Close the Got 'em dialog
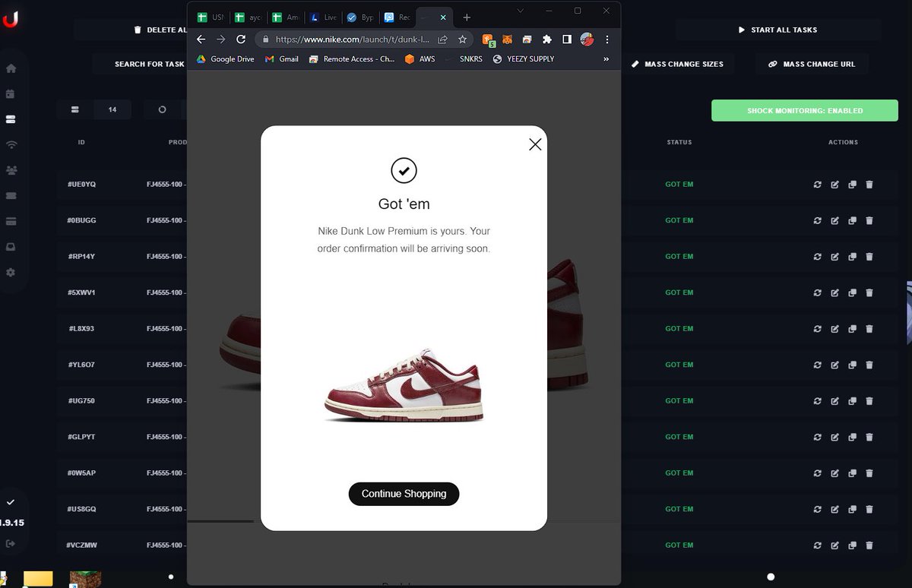Screen dimensions: 912x588 [x=535, y=144]
